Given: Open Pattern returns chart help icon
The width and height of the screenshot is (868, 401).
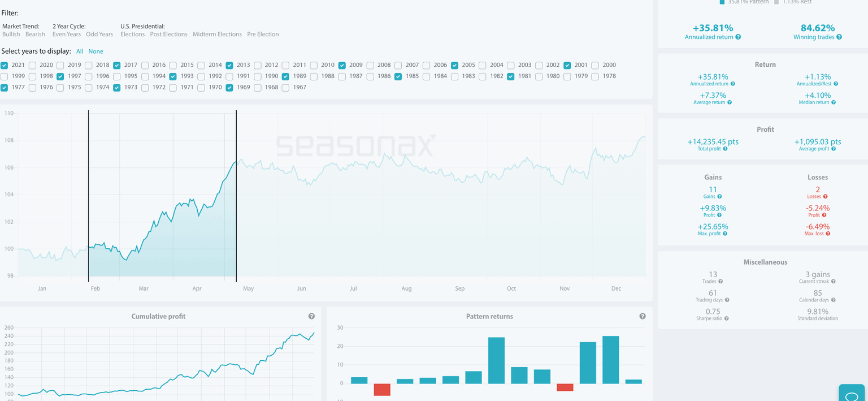Looking at the screenshot, I should tap(643, 317).
